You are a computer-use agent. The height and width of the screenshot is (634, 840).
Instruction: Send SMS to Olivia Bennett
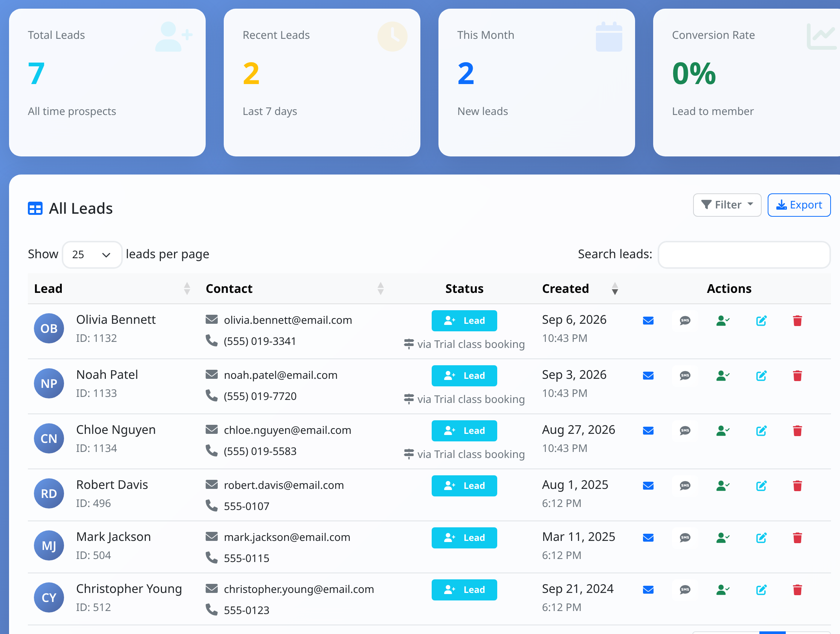[x=685, y=321]
